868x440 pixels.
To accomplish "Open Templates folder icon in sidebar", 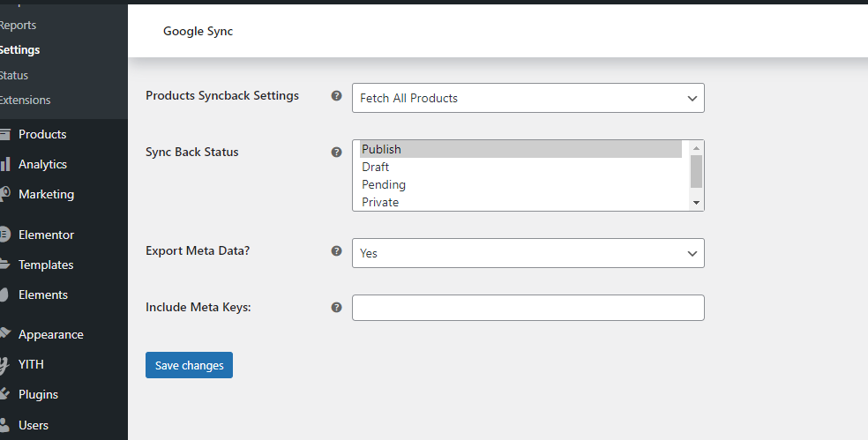I will pyautogui.click(x=5, y=264).
